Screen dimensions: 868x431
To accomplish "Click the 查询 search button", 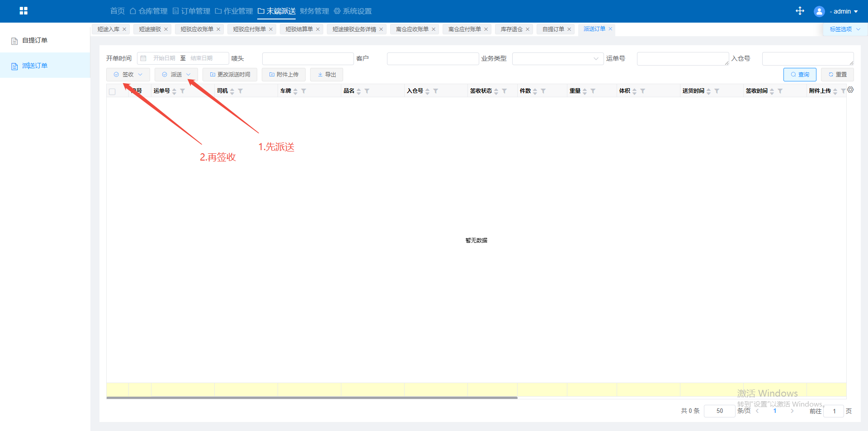I will point(799,75).
